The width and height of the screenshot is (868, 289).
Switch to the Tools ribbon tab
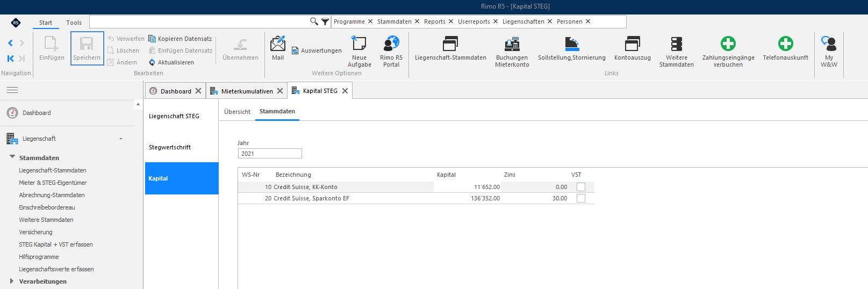[x=74, y=23]
